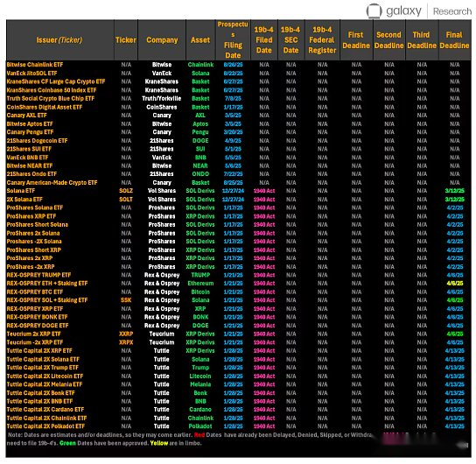The image size is (476, 464).
Task: Select the Second Deadline header
Action: [388, 40]
